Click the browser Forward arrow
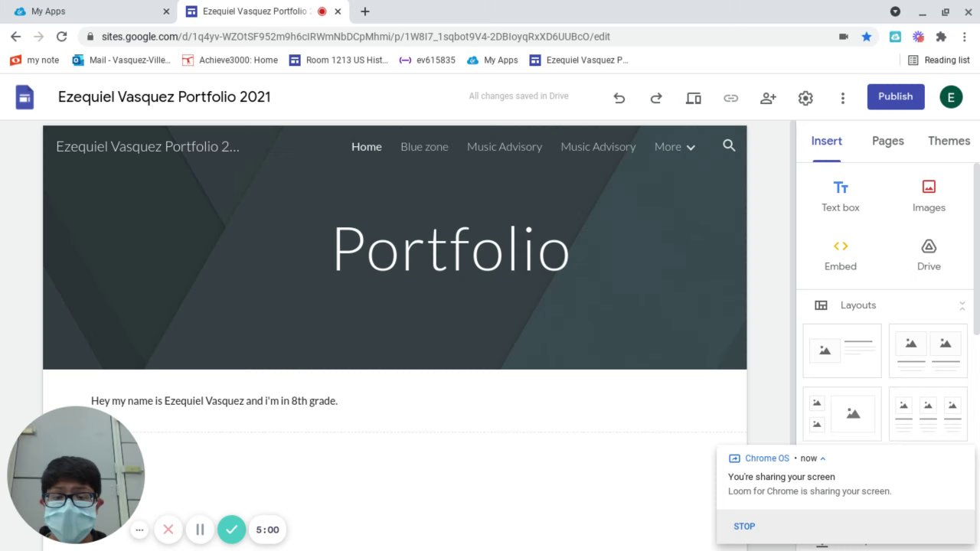 pyautogui.click(x=38, y=37)
